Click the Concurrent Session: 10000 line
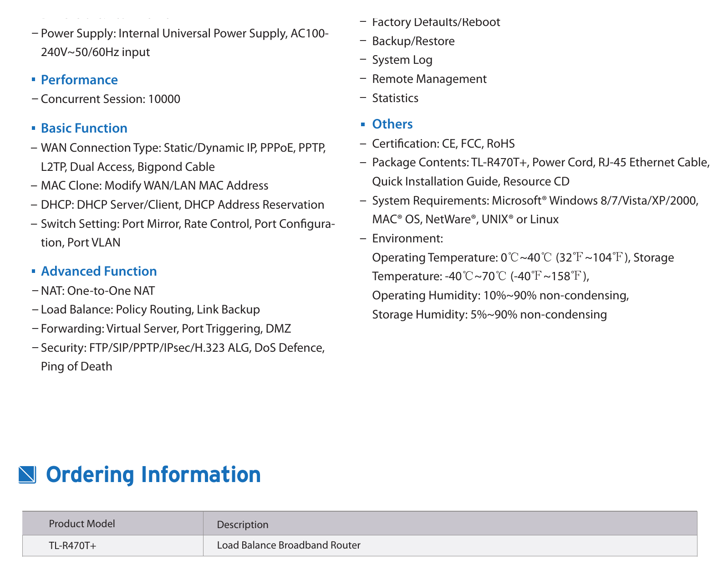 pos(111,99)
